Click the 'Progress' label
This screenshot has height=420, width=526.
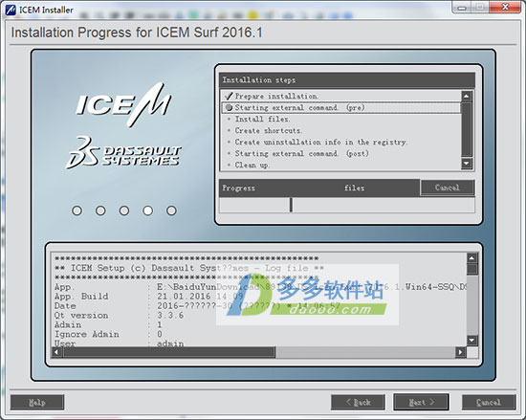(x=238, y=188)
